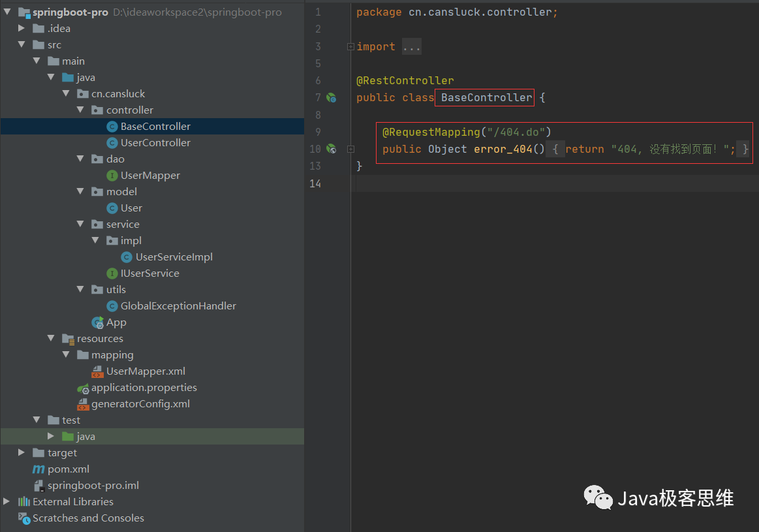Collapse the impl package
The height and width of the screenshot is (532, 759).
[x=95, y=240]
